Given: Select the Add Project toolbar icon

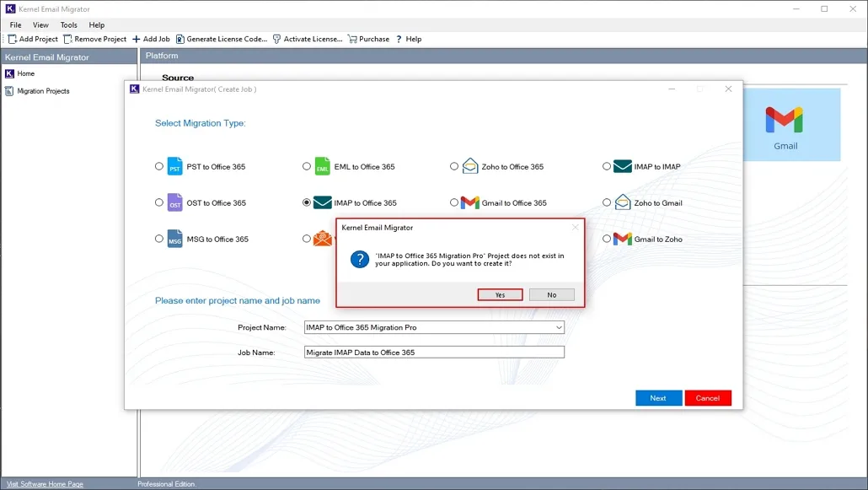Looking at the screenshot, I should point(12,38).
